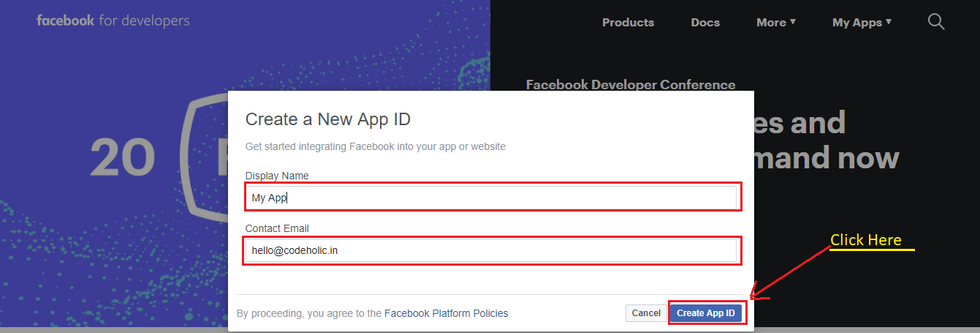This screenshot has width=980, height=333.
Task: Cancel the Create a New App ID dialog
Action: (646, 313)
